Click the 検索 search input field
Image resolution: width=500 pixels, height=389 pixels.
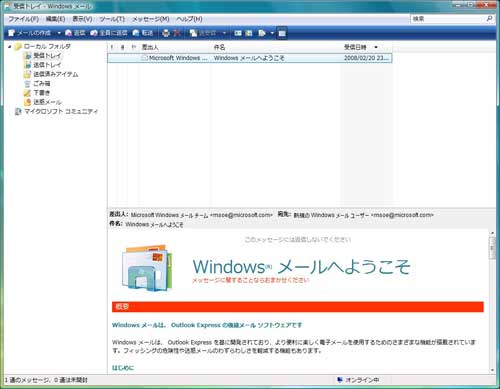(448, 19)
